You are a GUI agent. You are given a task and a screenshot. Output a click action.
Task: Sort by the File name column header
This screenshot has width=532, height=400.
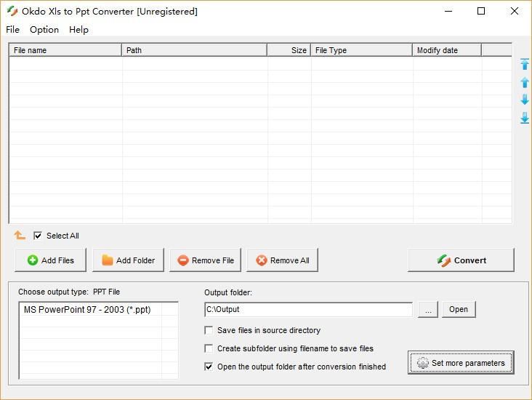point(65,50)
